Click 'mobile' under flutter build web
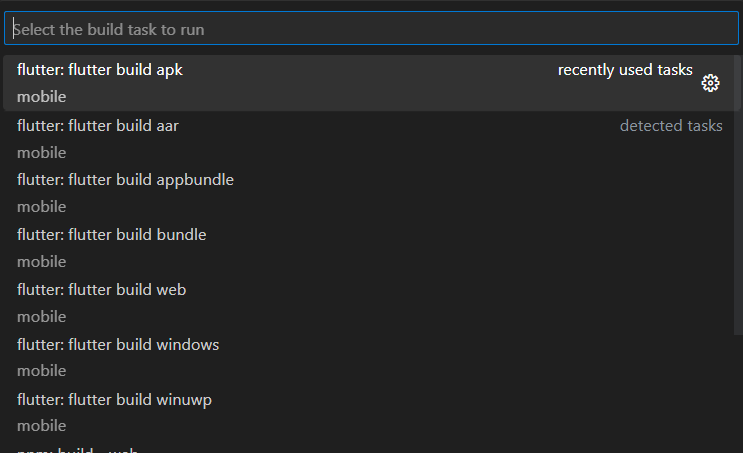The height and width of the screenshot is (453, 743). [x=42, y=317]
